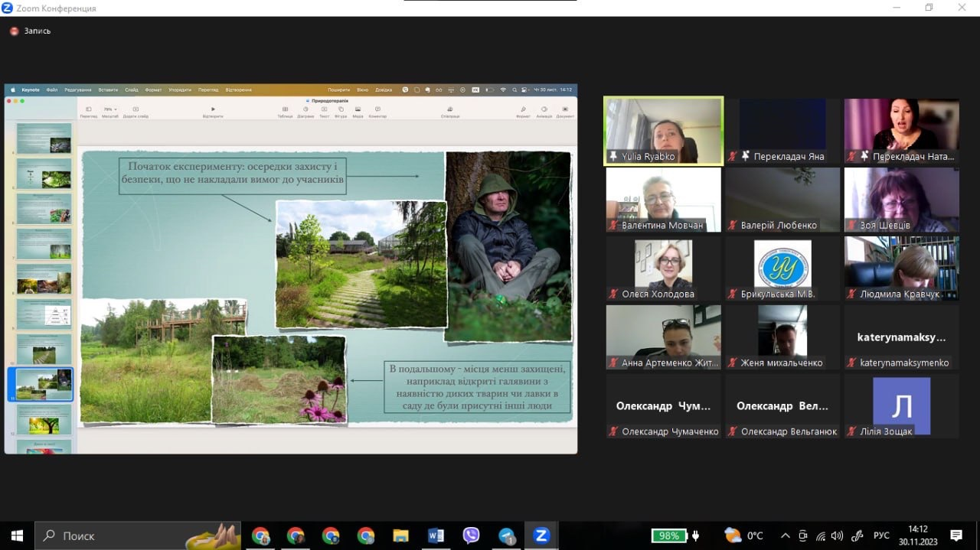Open Telegram from the taskbar
Image resolution: width=980 pixels, height=550 pixels.
[506, 535]
